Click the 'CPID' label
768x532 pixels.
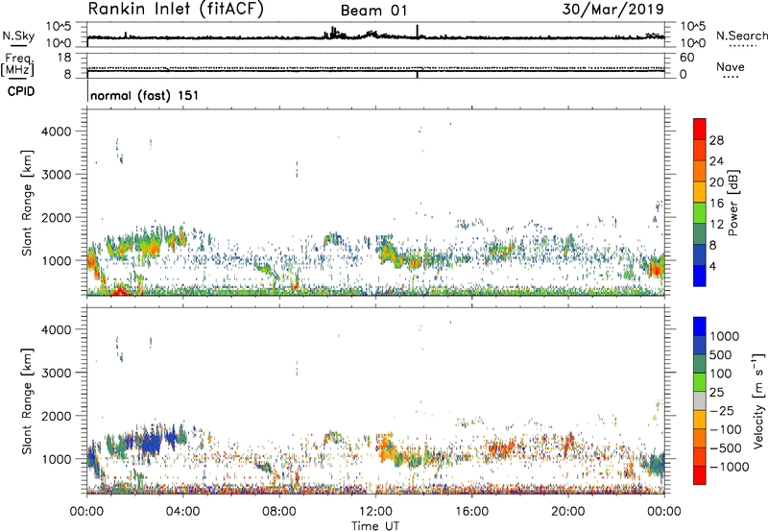(21, 91)
